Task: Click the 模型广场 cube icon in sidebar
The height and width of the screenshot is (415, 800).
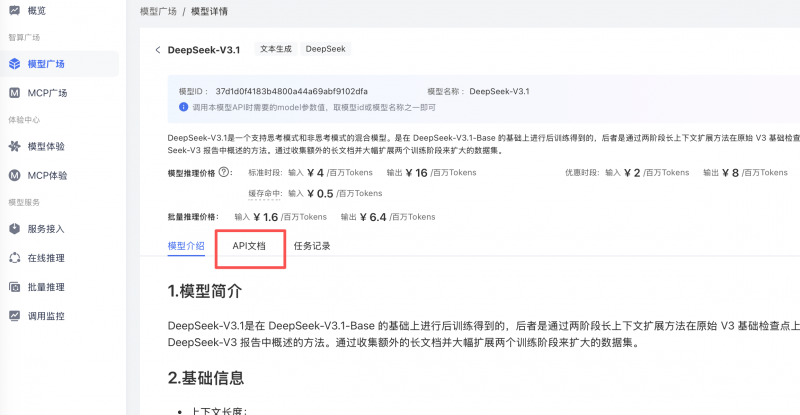Action: tap(15, 64)
